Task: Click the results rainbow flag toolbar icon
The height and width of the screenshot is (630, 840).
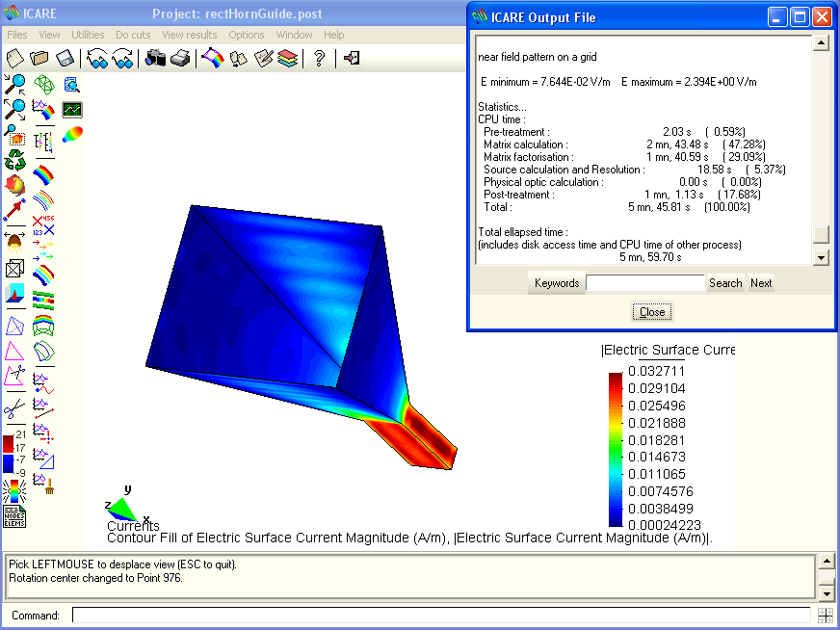Action: click(x=213, y=58)
